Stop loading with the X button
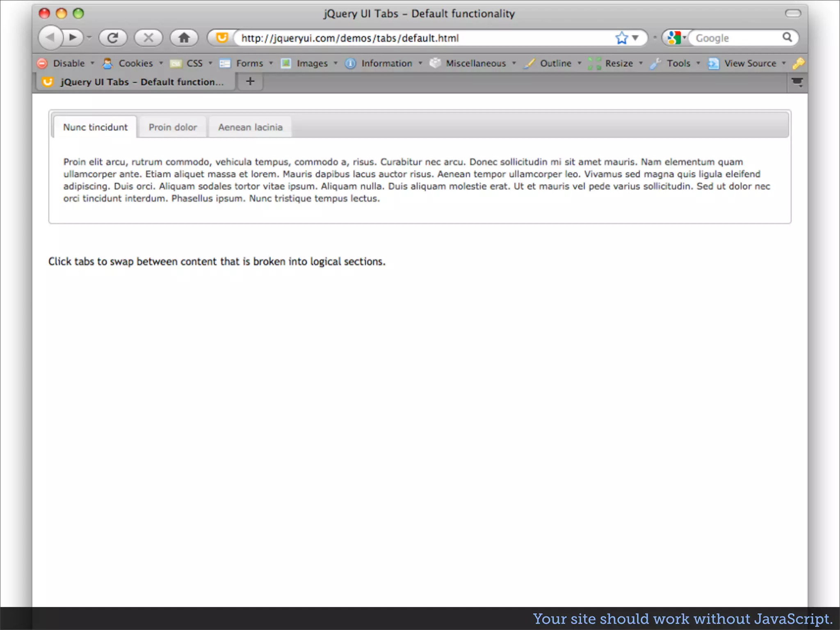 click(148, 38)
